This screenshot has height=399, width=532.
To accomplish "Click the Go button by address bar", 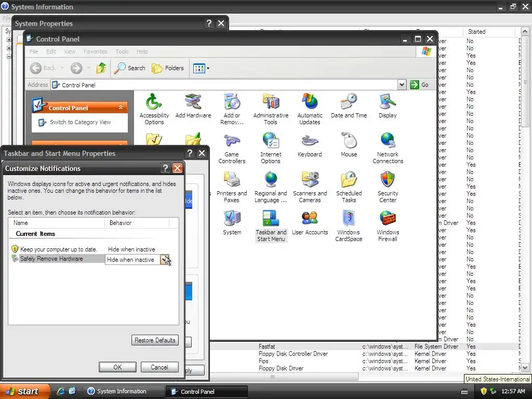I will pos(419,85).
